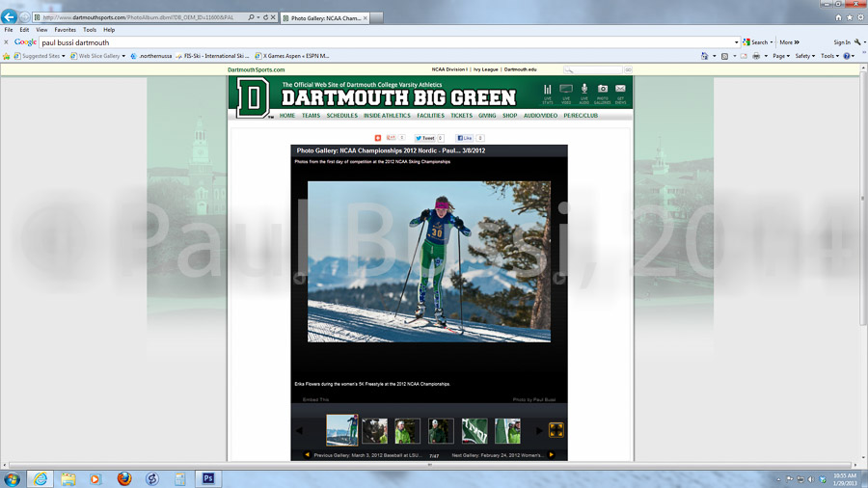Open the command bar Tools dropdown
This screenshot has width=868, height=488.
(x=829, y=56)
